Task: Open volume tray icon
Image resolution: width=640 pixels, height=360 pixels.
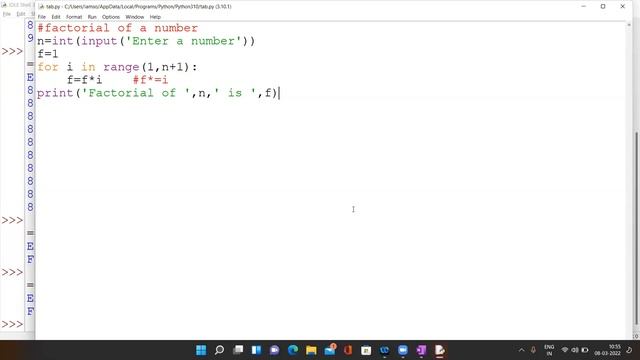Action: 575,350
